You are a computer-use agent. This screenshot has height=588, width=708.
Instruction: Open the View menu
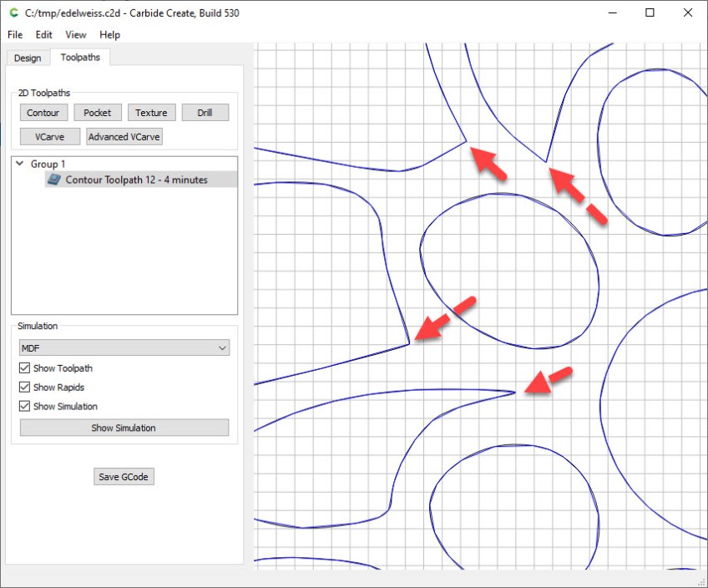76,35
